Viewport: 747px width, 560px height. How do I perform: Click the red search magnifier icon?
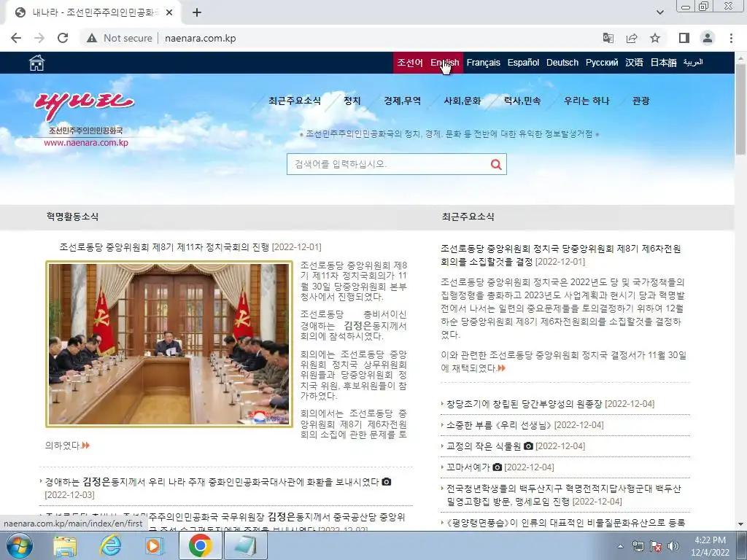(x=496, y=164)
